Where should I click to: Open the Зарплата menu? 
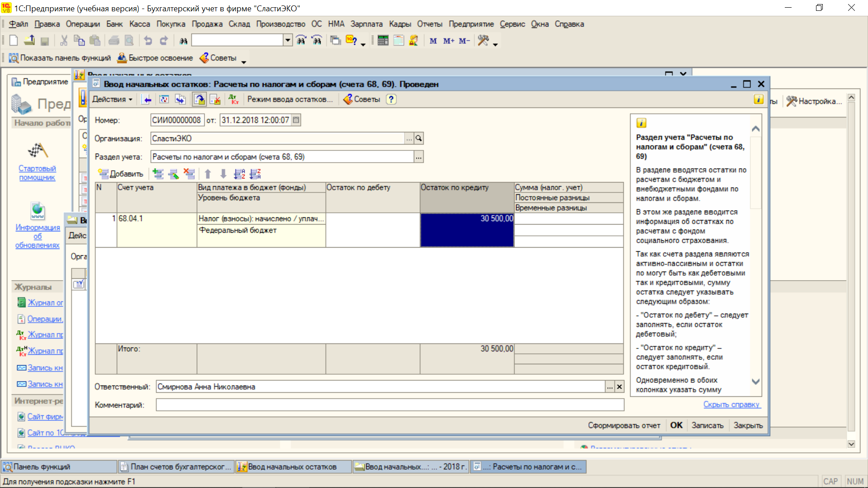pos(366,24)
